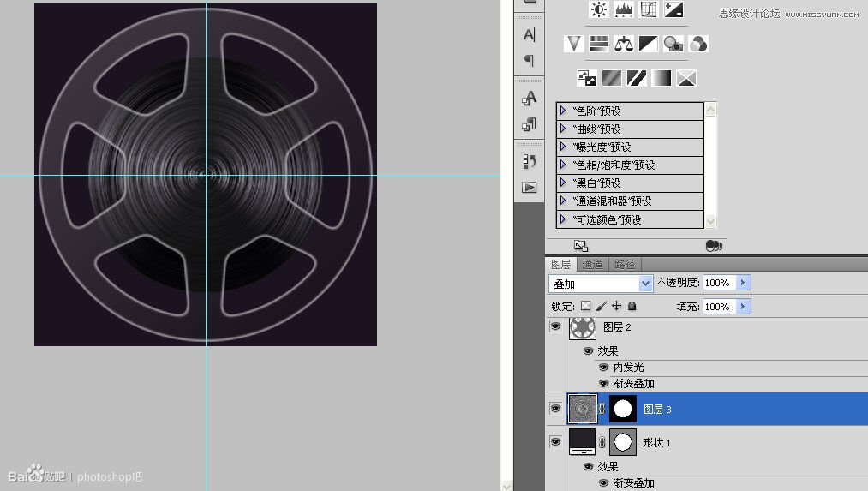Expand the "黑白" 预设 group
The height and width of the screenshot is (491, 868).
[x=563, y=183]
